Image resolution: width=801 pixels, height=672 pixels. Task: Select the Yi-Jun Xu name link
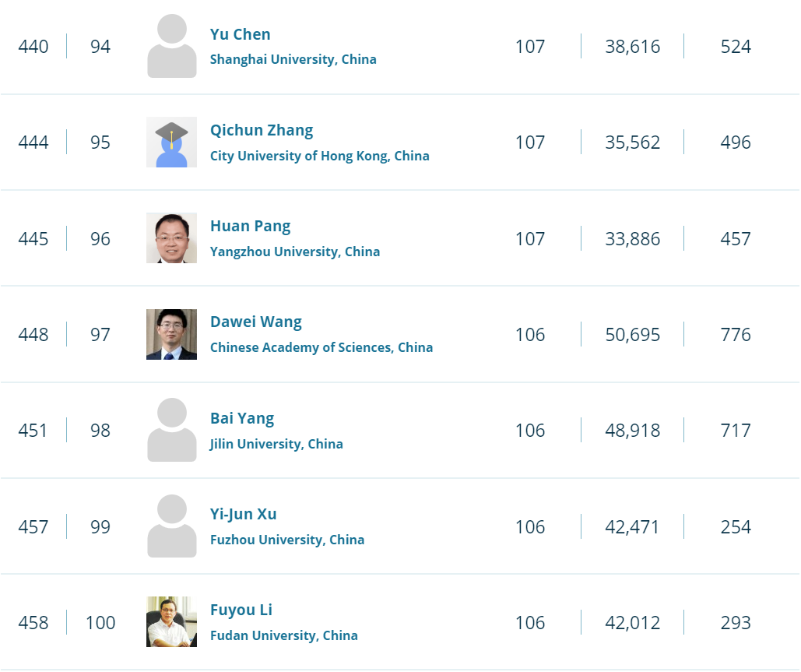tap(243, 514)
